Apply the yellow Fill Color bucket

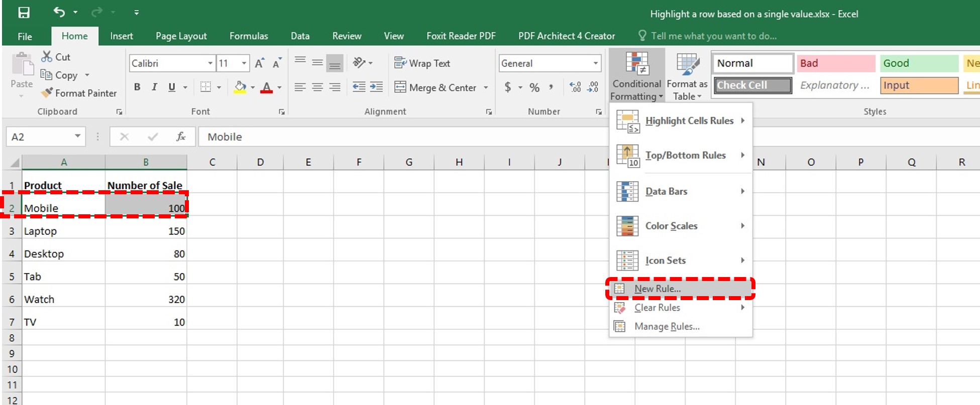241,87
